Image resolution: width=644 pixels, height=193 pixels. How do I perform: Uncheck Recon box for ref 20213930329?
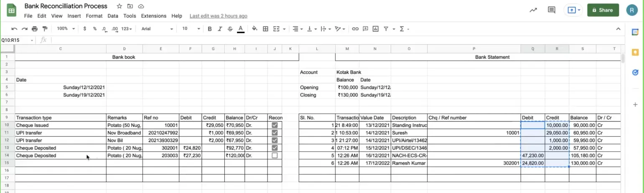point(275,140)
